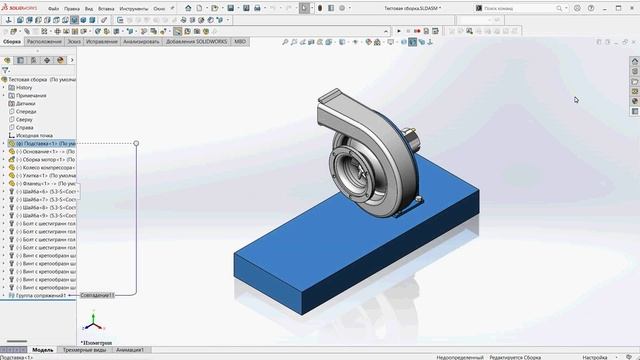This screenshot has height=360, width=640.
Task: Click the command search input field
Action: [x=519, y=8]
